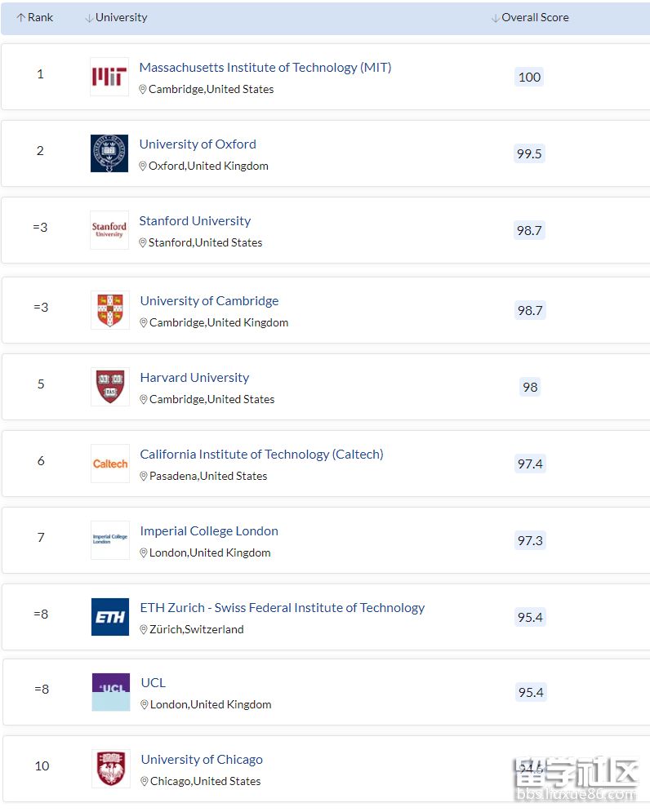Click the MIT logo icon

coord(109,77)
